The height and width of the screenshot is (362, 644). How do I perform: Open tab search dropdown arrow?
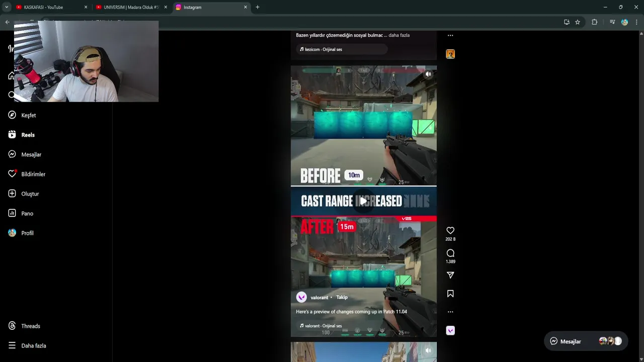[7, 7]
